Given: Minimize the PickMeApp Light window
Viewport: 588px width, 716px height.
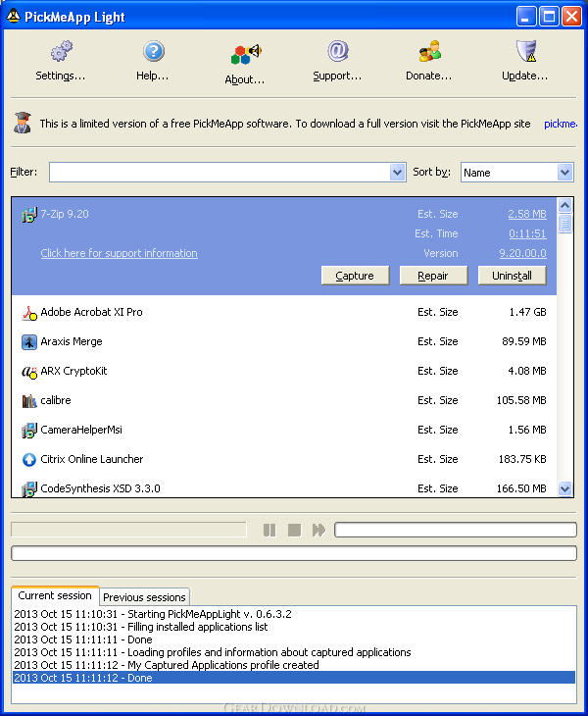Looking at the screenshot, I should click(526, 17).
